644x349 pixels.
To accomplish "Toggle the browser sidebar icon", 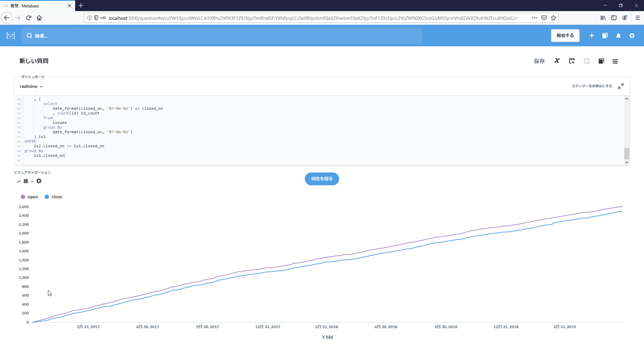I will tap(614, 18).
